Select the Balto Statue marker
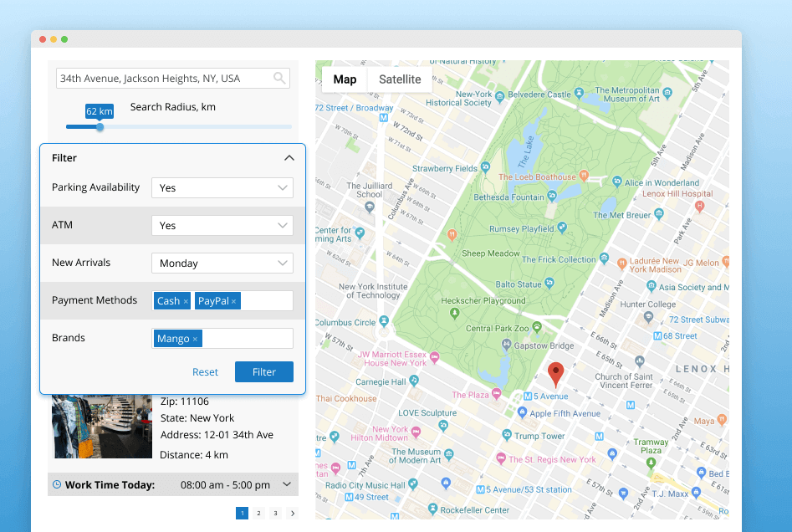The image size is (792, 532). click(x=549, y=283)
